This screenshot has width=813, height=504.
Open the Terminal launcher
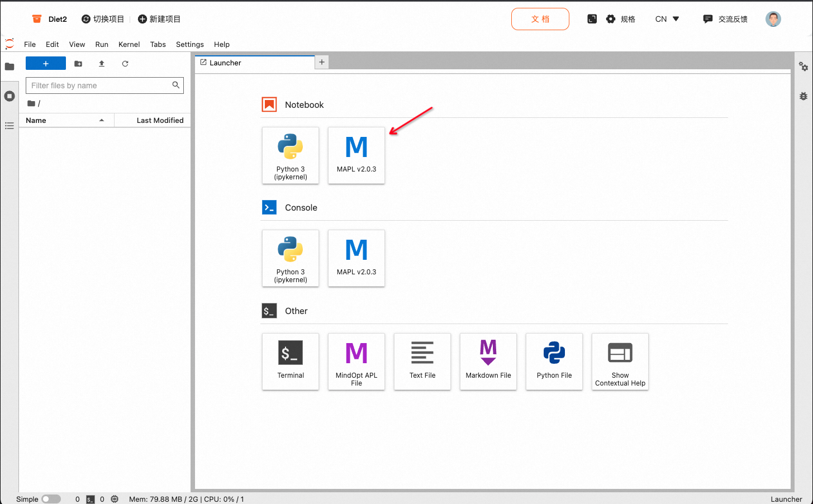point(291,361)
